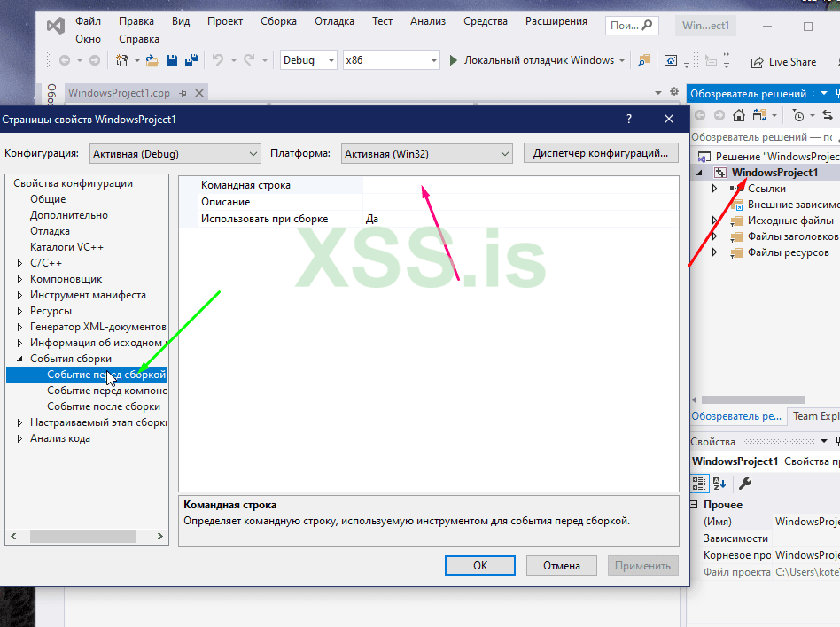This screenshot has height=627, width=840.
Task: Click the pin icon on WindowsProject1.cpp tab
Action: [x=183, y=93]
